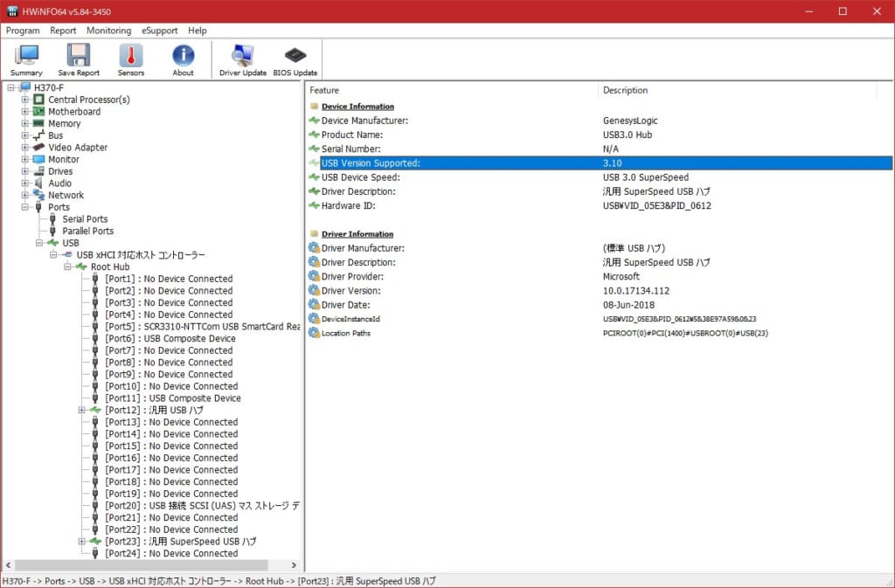
Task: Open the Sensors thermometer icon
Action: pyautogui.click(x=131, y=59)
